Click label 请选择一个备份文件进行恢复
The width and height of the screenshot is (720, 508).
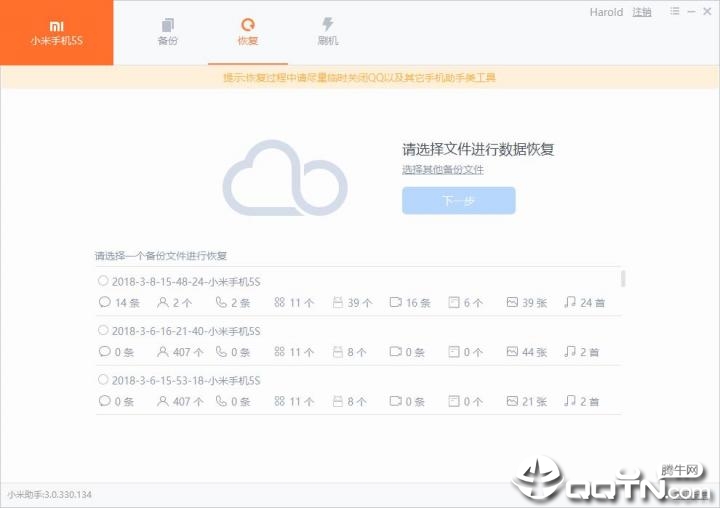161,256
